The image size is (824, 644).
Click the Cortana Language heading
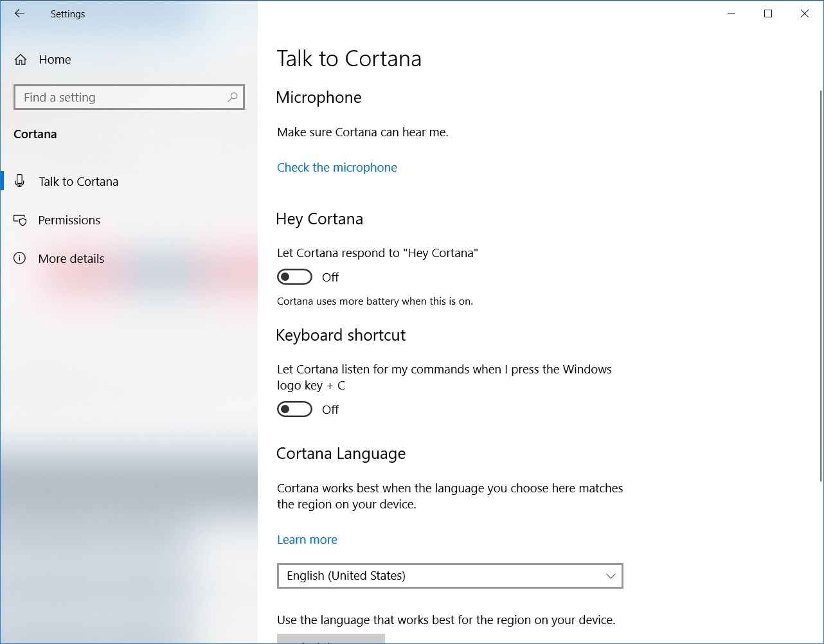341,453
